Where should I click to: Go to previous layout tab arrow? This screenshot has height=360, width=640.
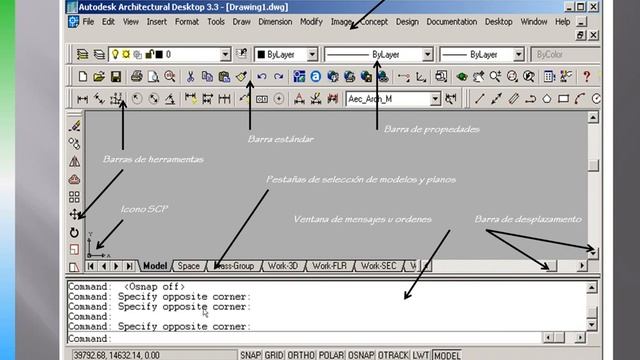point(104,266)
